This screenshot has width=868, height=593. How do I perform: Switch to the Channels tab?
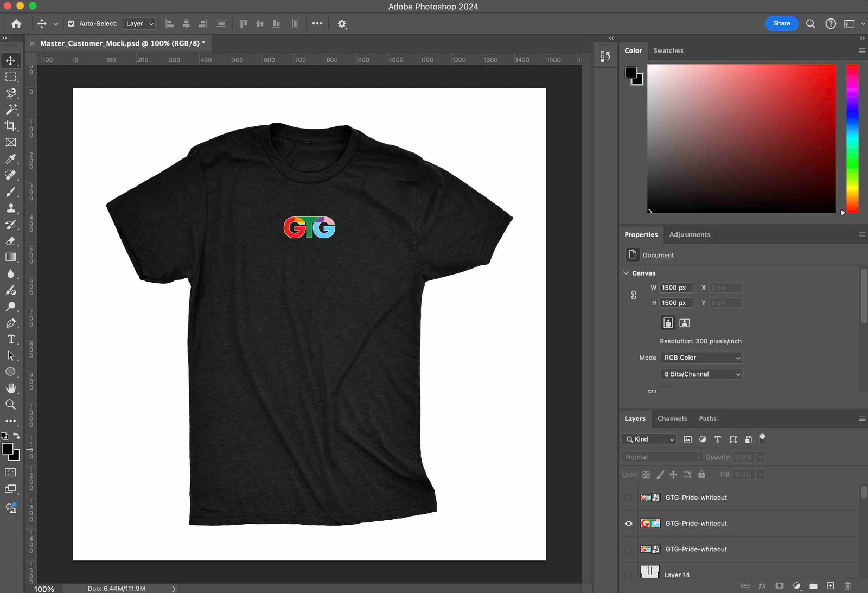[672, 419]
